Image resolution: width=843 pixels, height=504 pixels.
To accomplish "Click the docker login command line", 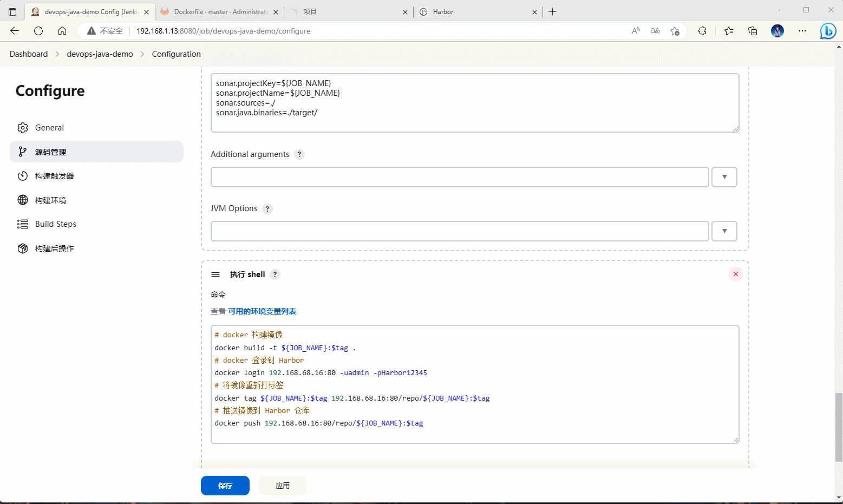I will (321, 373).
